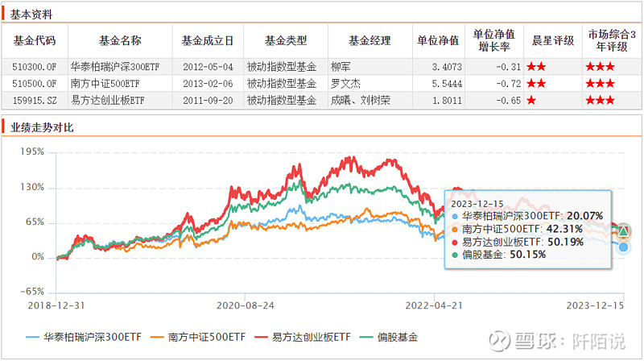This screenshot has width=644, height=361.
Task: Click inception date 2013-02-06
Action: click(208, 84)
